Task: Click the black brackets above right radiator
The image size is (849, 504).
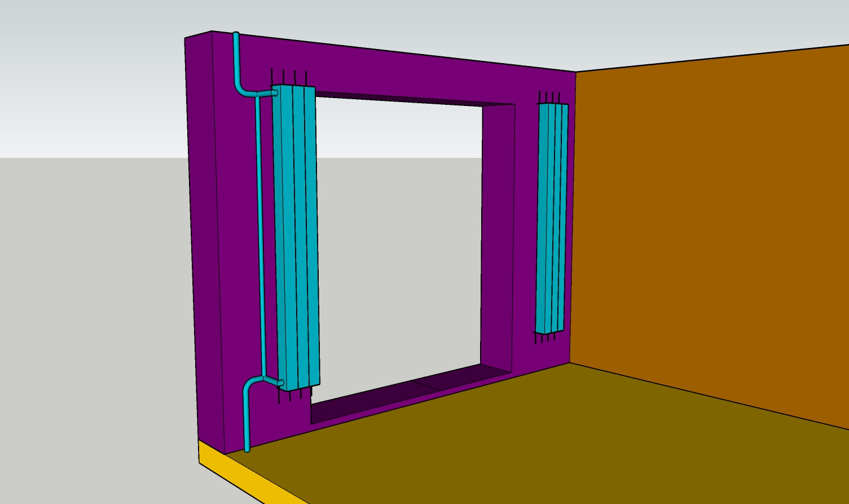Action: coord(549,98)
